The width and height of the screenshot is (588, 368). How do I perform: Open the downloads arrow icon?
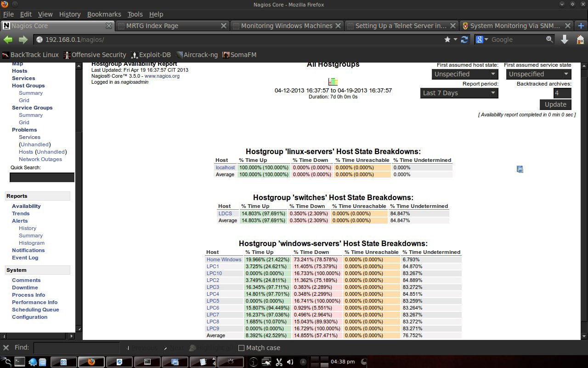coord(565,40)
